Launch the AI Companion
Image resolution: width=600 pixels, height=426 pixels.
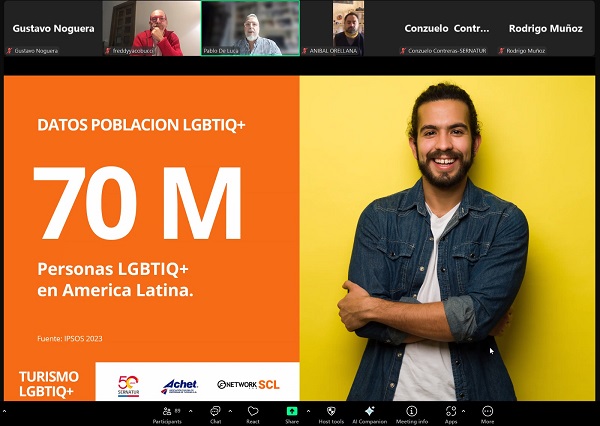369,412
